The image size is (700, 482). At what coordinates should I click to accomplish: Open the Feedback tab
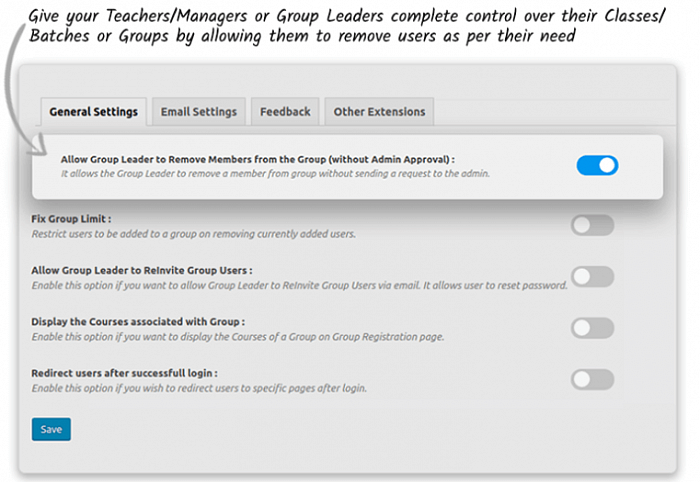click(x=285, y=112)
